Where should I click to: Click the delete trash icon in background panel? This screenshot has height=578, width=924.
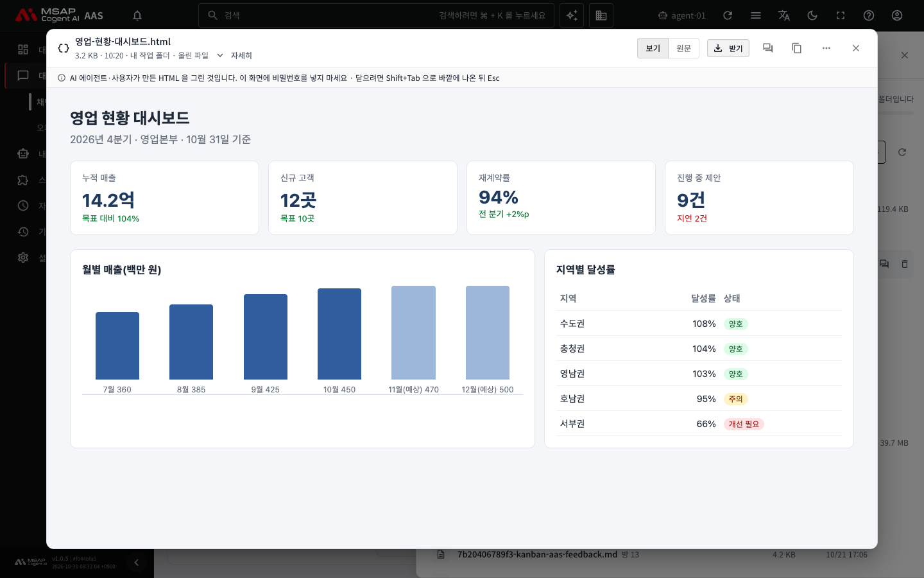coord(905,264)
